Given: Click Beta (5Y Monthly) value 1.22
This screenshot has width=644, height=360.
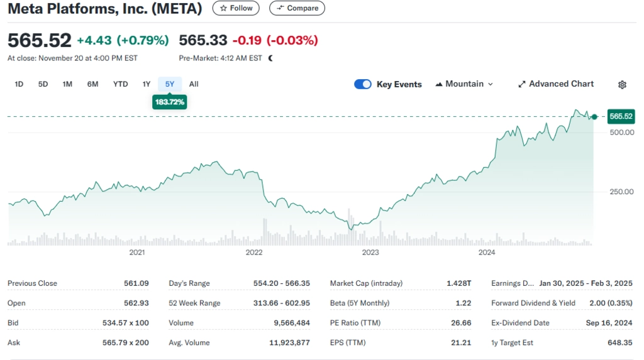Looking at the screenshot, I should click(x=464, y=303).
